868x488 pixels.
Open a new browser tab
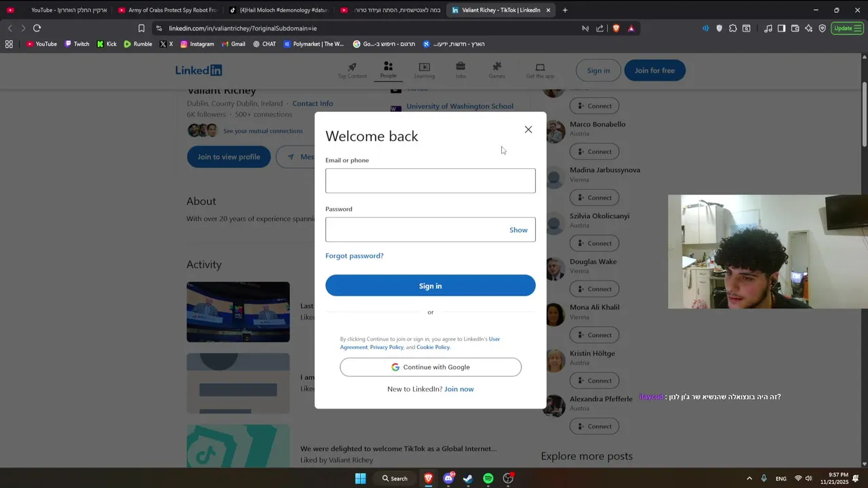[565, 10]
